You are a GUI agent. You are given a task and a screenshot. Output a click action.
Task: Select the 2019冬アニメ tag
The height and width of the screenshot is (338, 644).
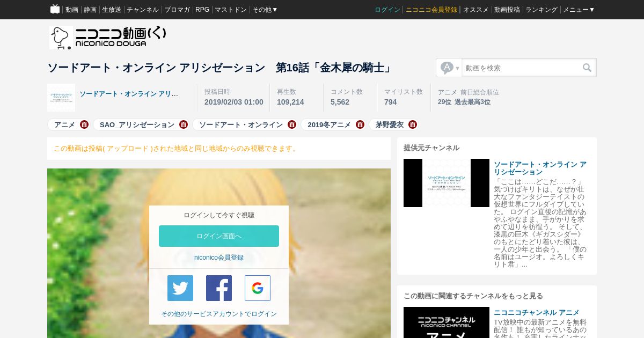click(329, 124)
